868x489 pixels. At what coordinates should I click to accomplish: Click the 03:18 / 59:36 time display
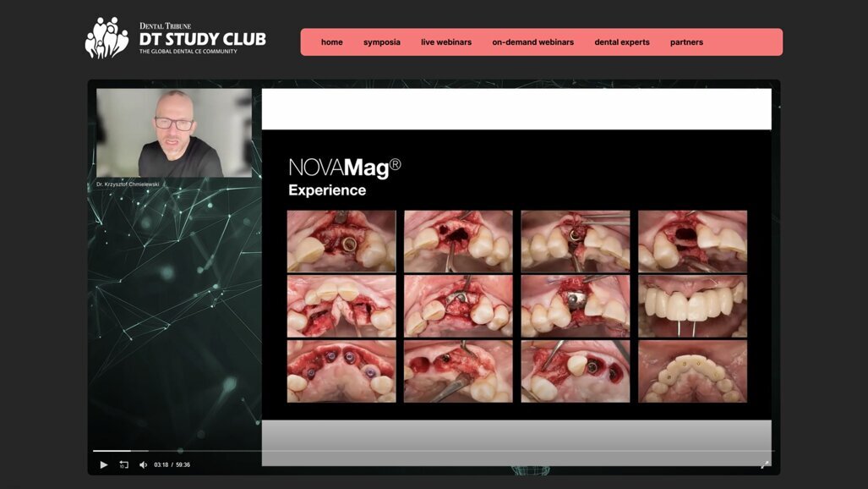tap(172, 464)
